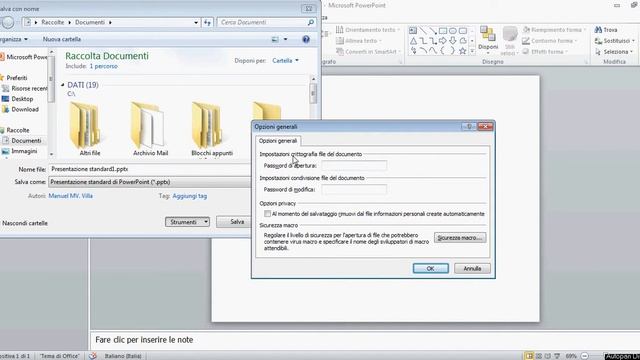Select the straight line shape
This screenshot has height=360, width=640.
423,31
